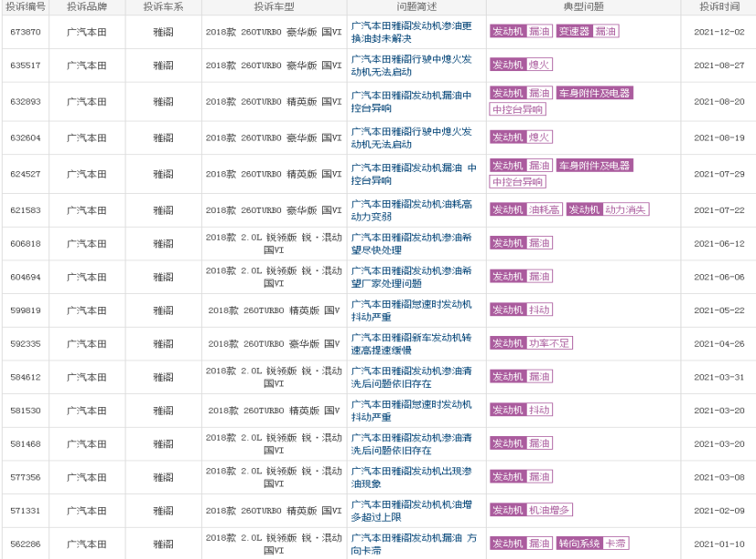
Task: Open complaint link 新车发动机转速高提速缓慢
Action: coord(411,344)
